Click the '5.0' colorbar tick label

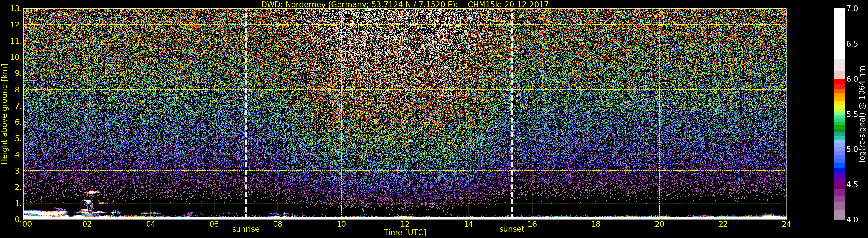pyautogui.click(x=852, y=149)
